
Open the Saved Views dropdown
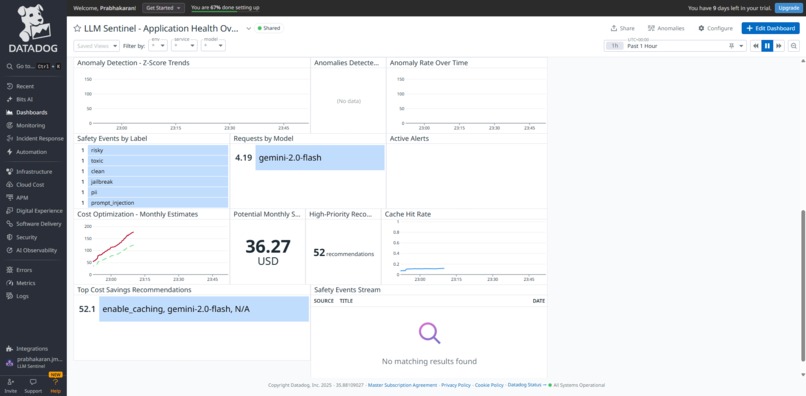97,46
